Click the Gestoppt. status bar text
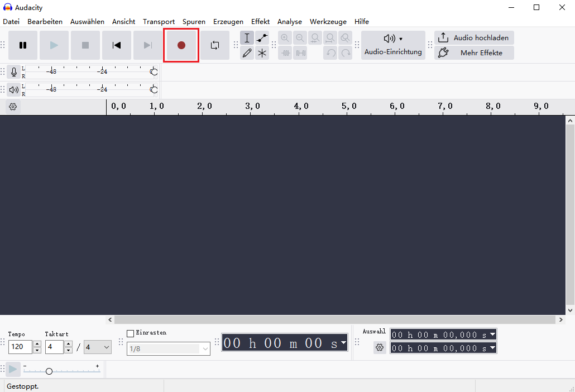The width and height of the screenshot is (575, 392). point(22,386)
